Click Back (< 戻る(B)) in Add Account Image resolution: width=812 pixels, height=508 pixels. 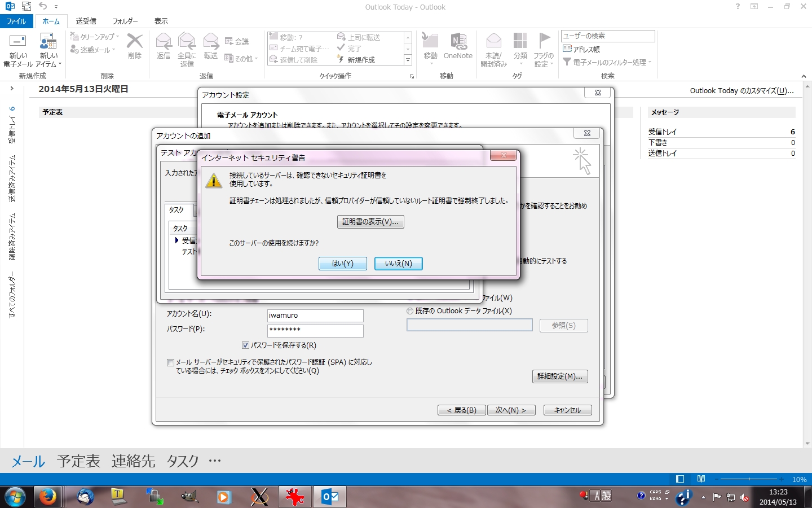pos(461,410)
